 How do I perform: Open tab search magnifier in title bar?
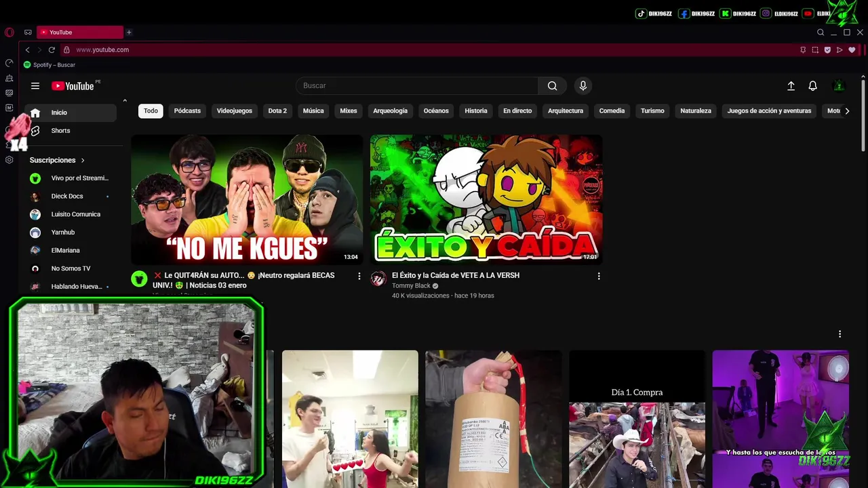click(821, 32)
